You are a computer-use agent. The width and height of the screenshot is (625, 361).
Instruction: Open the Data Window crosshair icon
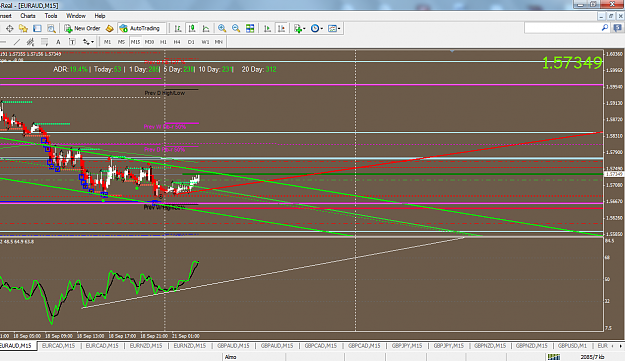pyautogui.click(x=9, y=28)
